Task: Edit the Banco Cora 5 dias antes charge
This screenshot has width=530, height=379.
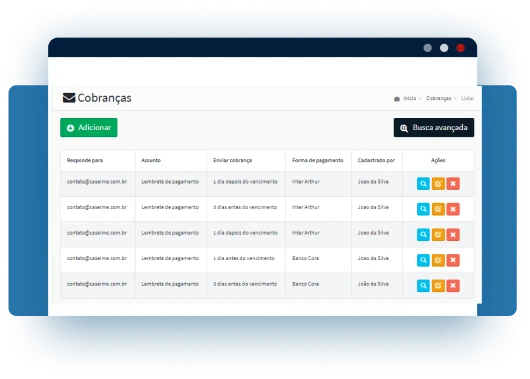Action: 438,286
